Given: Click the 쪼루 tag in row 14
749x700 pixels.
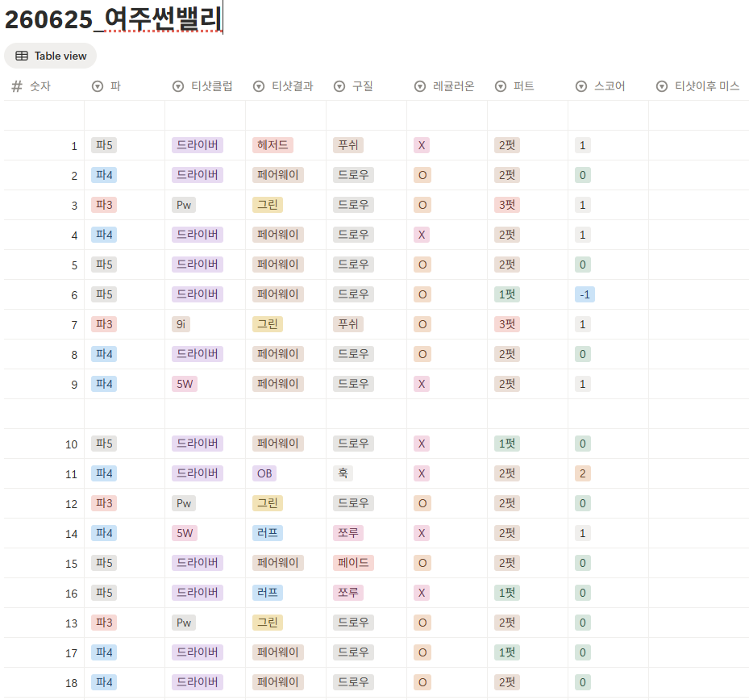Looking at the screenshot, I should coord(348,533).
